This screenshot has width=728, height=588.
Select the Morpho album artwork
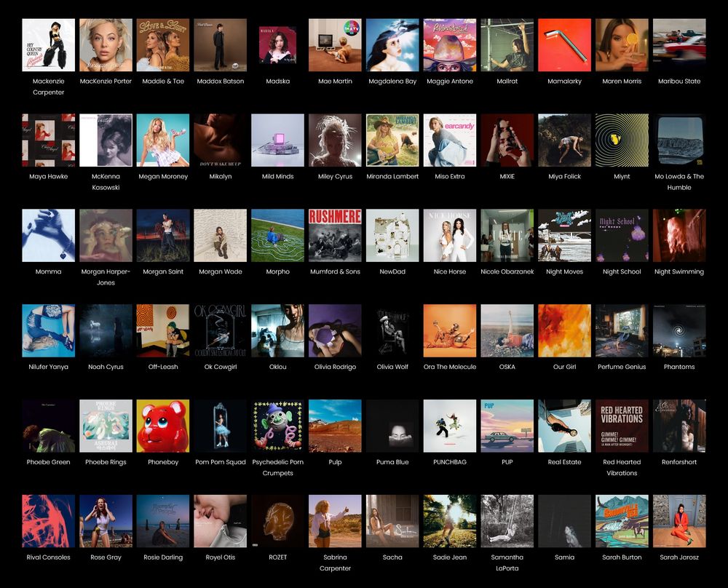pyautogui.click(x=277, y=235)
